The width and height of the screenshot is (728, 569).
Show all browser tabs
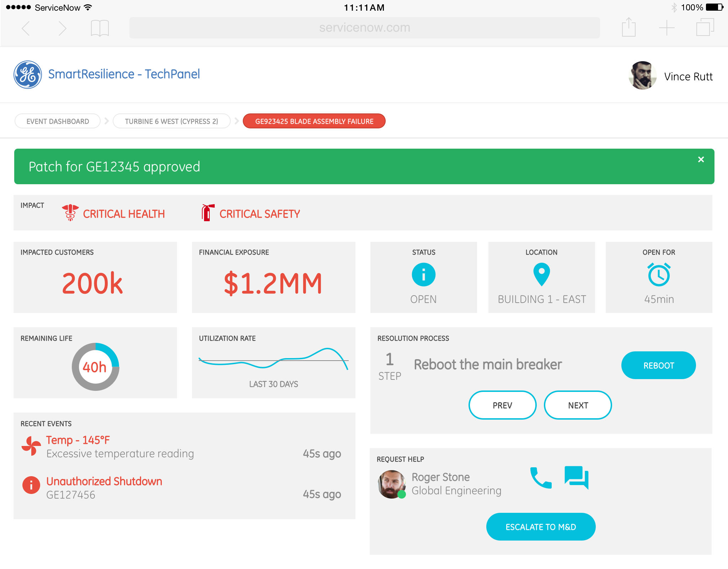pos(705,27)
